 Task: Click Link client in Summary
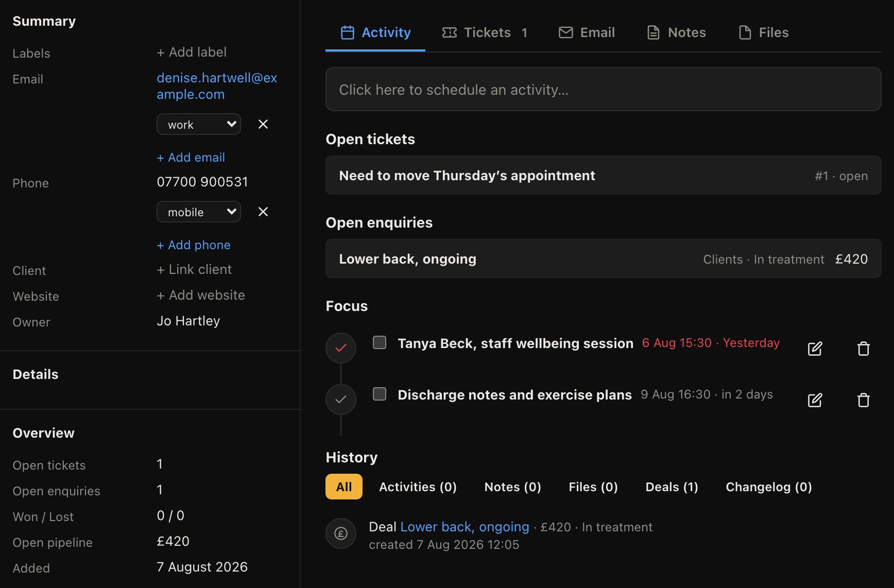click(194, 269)
